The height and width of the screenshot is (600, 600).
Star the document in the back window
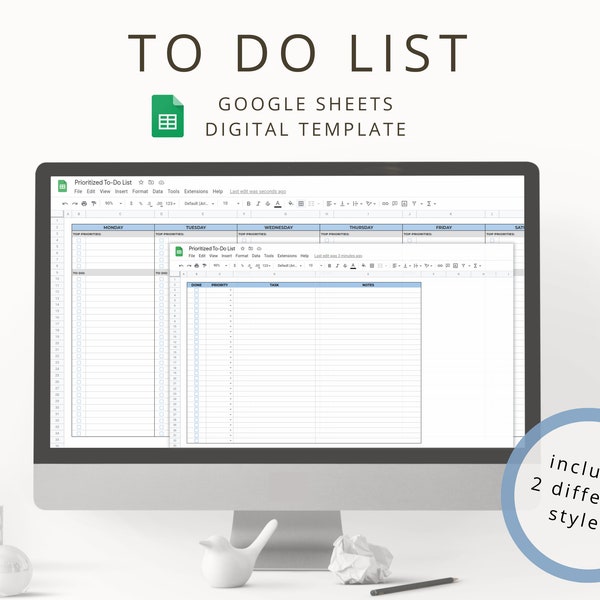click(141, 182)
